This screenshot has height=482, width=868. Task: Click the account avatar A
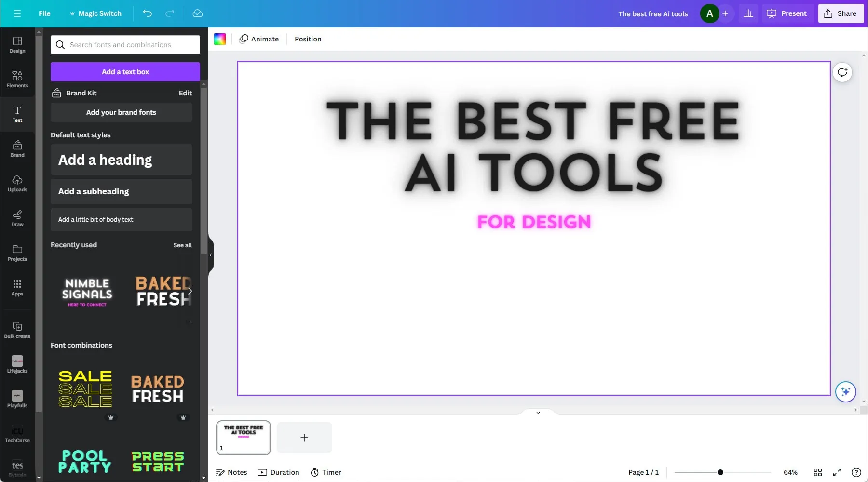(x=709, y=13)
